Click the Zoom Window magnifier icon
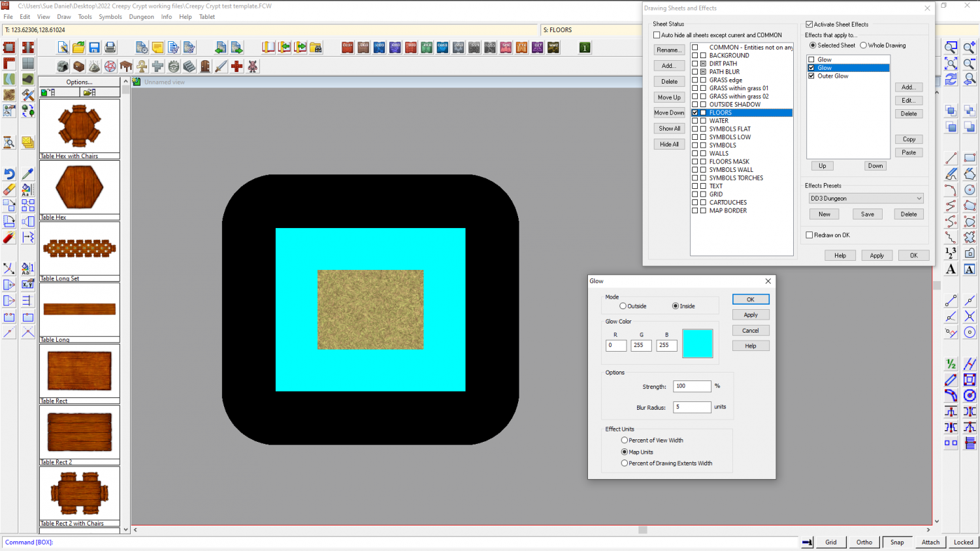980x551 pixels. tap(951, 47)
